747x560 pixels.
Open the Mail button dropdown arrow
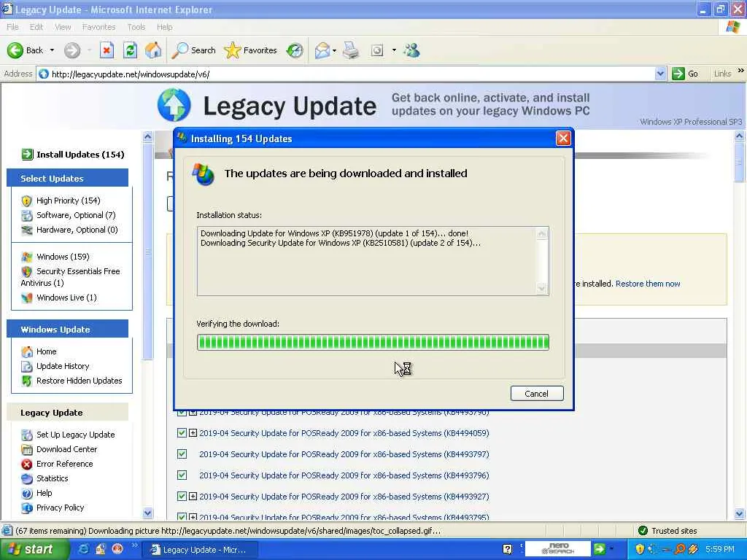334,50
